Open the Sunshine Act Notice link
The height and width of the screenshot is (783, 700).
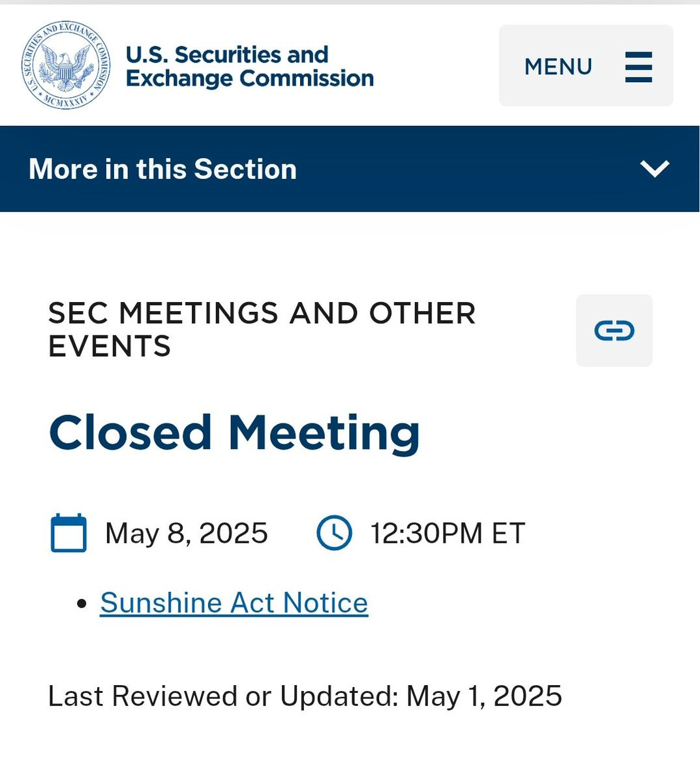[x=234, y=602]
